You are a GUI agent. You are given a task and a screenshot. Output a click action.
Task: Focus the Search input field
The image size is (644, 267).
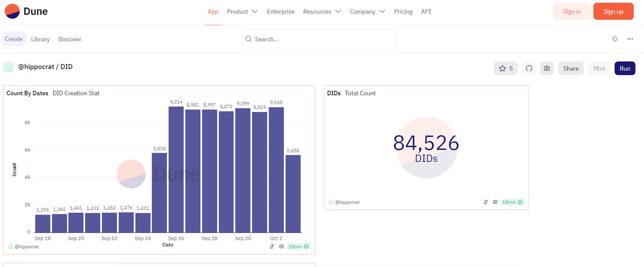click(319, 39)
